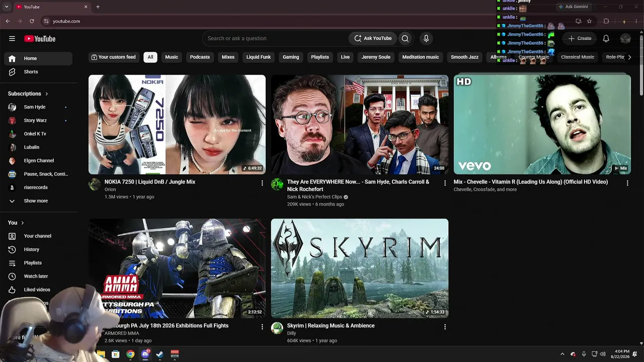Select the Liquid Funk chip
Image resolution: width=644 pixels, height=362 pixels.
(259, 57)
